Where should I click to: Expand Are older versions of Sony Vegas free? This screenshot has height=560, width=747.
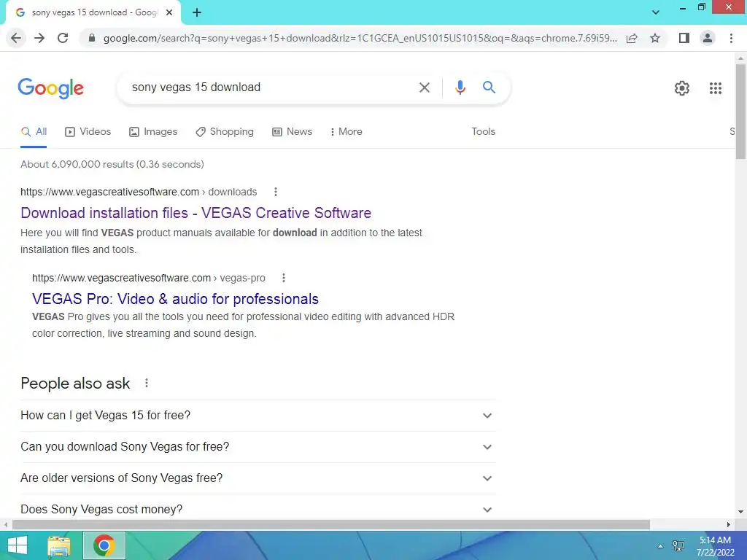pos(258,478)
